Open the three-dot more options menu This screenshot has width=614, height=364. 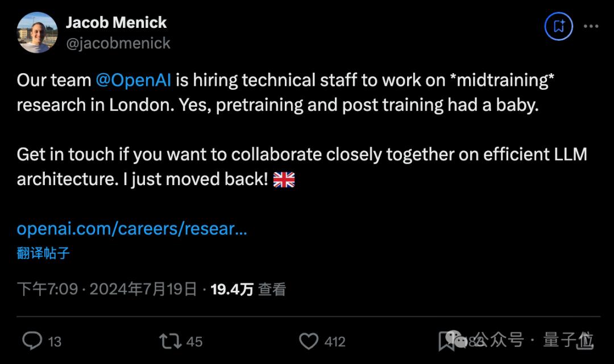[591, 26]
